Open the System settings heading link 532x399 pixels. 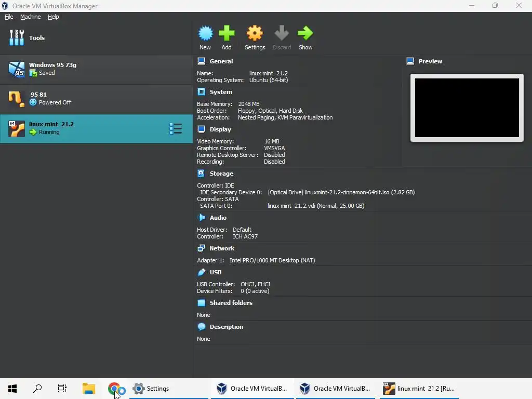pos(221,92)
